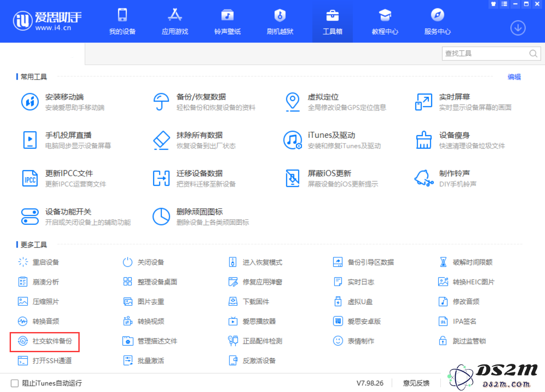The image size is (545, 392).
Task: Click the 下载固件 icon
Action: point(233,301)
